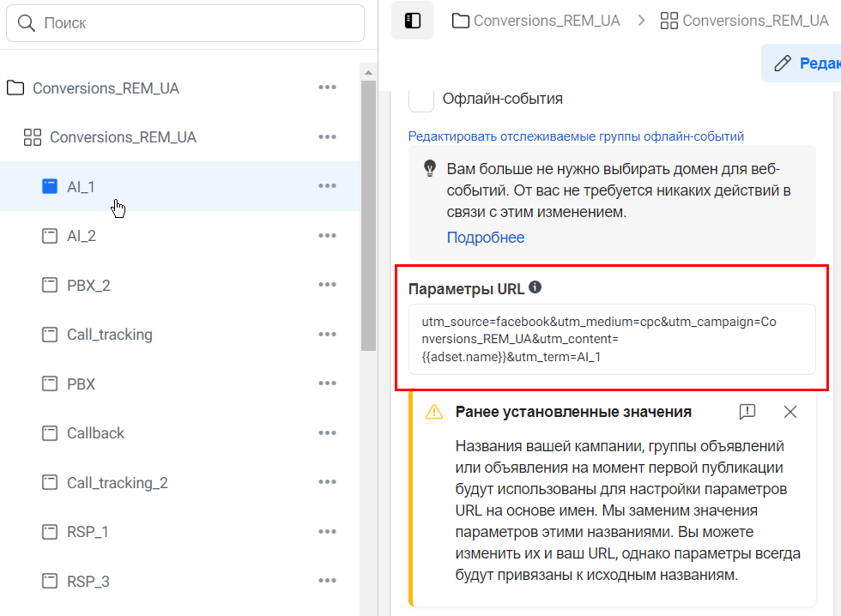841x616 pixels.
Task: Enable the Офлайн-события checkbox
Action: pyautogui.click(x=421, y=100)
